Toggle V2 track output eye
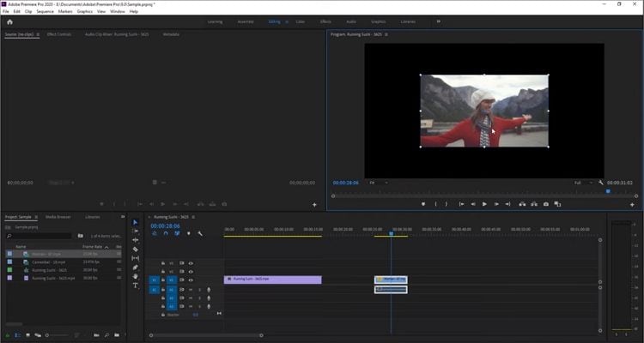The image size is (644, 343). 191,272
